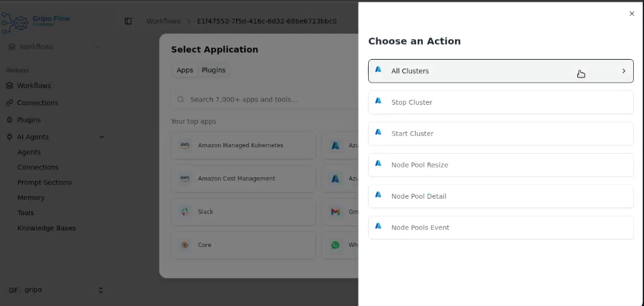The image size is (644, 306).
Task: Click the AWS icon for Amazon Managed Kubernetes
Action: point(185,145)
